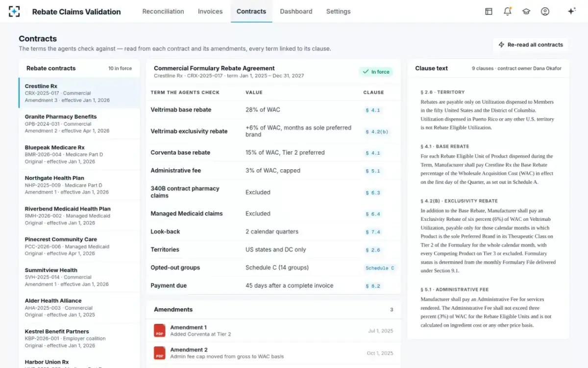
Task: Click the Commercial Formulary Rebate Agreement title
Action: pos(214,68)
